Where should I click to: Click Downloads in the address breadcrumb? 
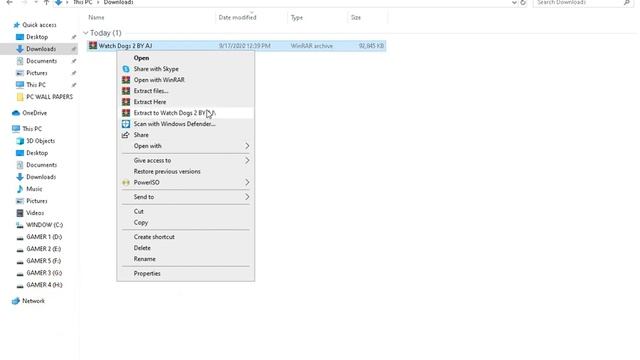coord(118,2)
